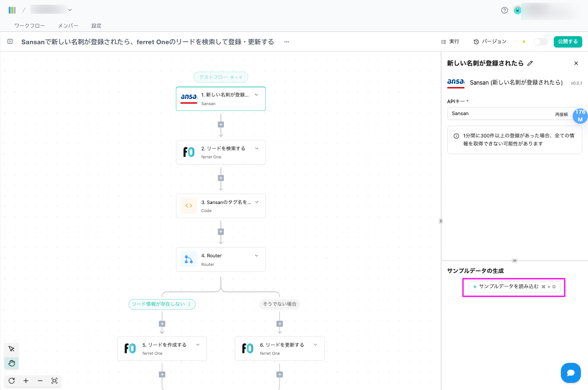The image size is (588, 390).
Task: Click the zoom out minus icon
Action: pos(40,381)
